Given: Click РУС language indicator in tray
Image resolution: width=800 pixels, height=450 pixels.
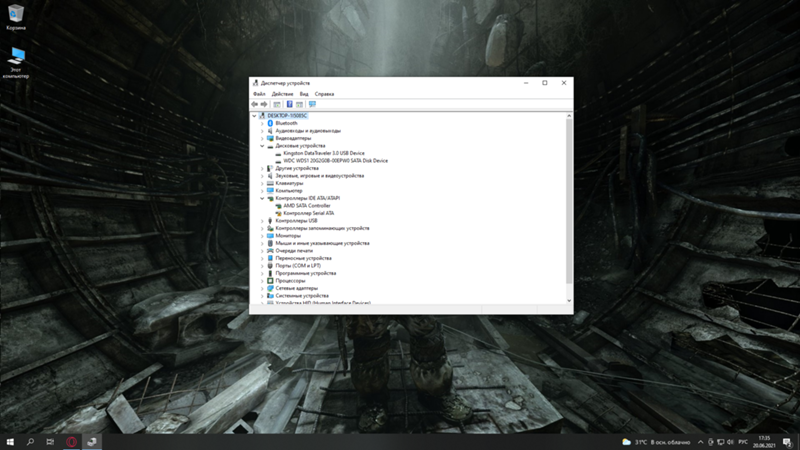Looking at the screenshot, I should tap(743, 442).
